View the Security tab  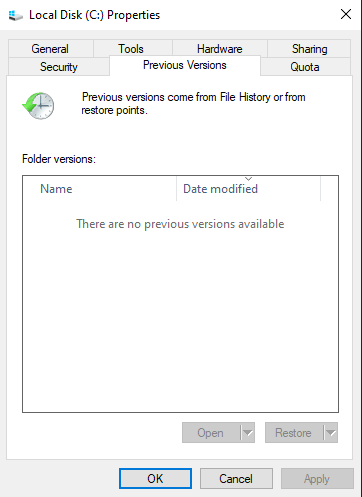click(x=59, y=67)
